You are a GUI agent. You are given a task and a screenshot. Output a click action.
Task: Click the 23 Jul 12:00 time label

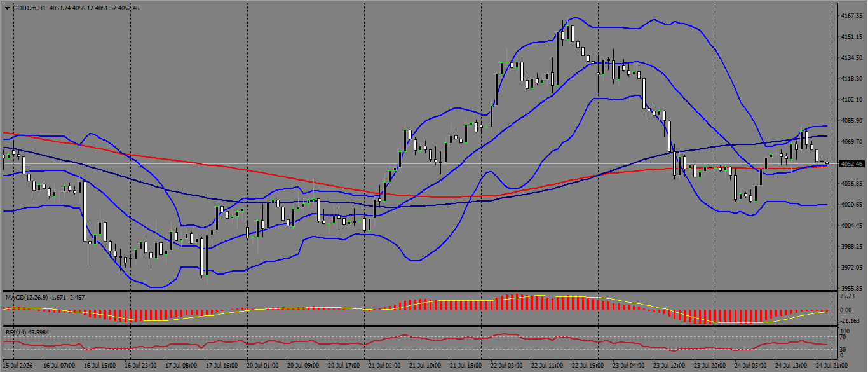pos(669,366)
